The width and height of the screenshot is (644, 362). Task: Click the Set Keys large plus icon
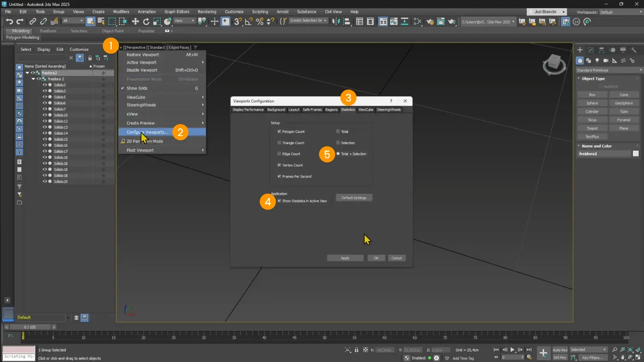[543, 353]
